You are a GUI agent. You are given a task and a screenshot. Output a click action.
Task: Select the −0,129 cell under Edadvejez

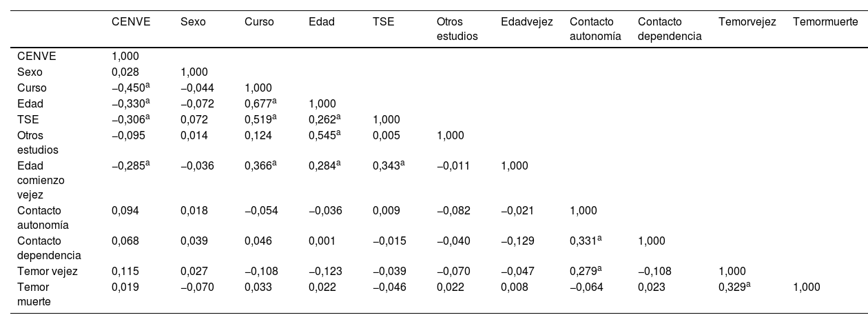pos(517,241)
